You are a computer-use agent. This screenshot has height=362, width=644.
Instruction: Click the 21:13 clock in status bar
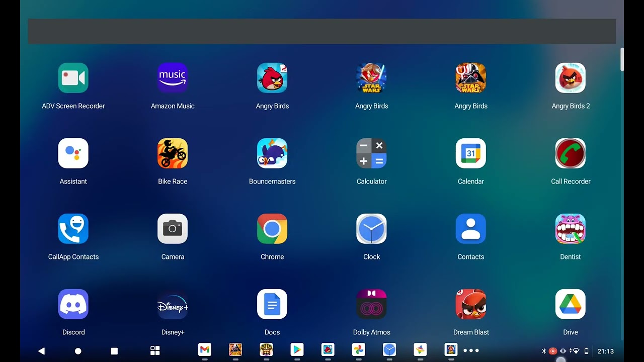click(x=606, y=351)
